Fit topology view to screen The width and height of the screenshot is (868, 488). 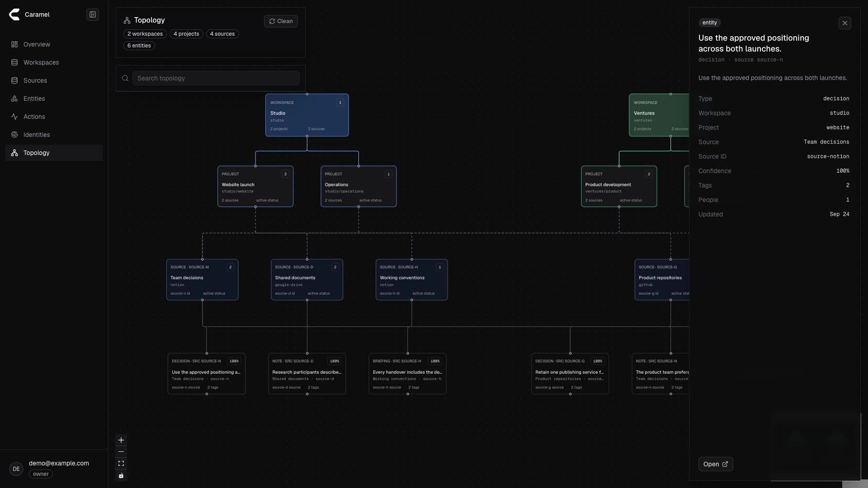(121, 464)
